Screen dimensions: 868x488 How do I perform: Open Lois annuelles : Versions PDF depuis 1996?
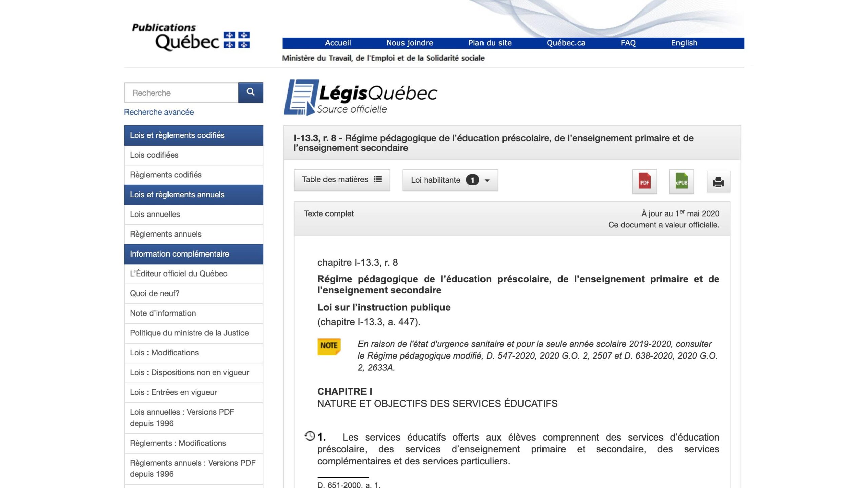pyautogui.click(x=194, y=418)
